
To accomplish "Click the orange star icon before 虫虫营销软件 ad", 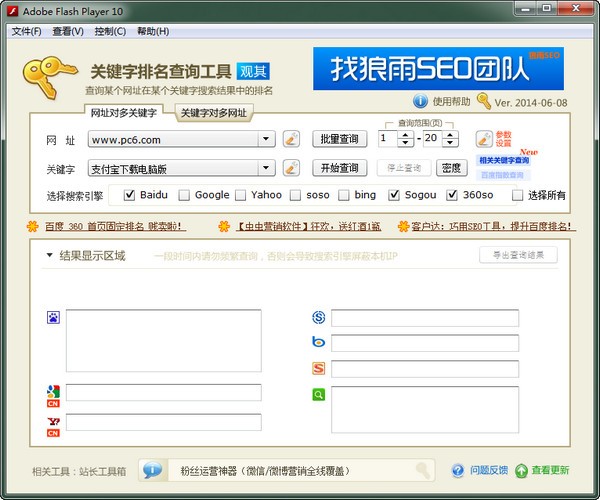I will click(224, 226).
